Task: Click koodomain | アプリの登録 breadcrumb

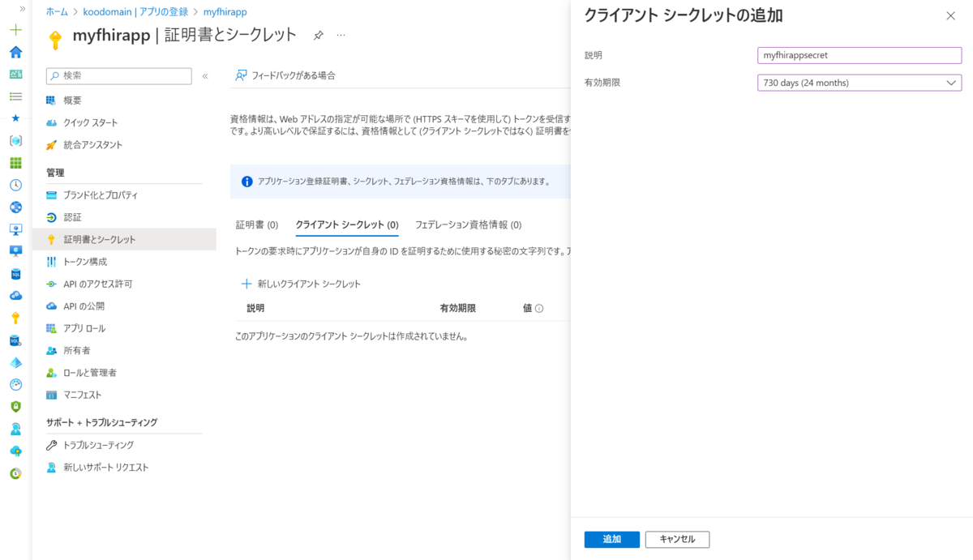Action: (135, 12)
